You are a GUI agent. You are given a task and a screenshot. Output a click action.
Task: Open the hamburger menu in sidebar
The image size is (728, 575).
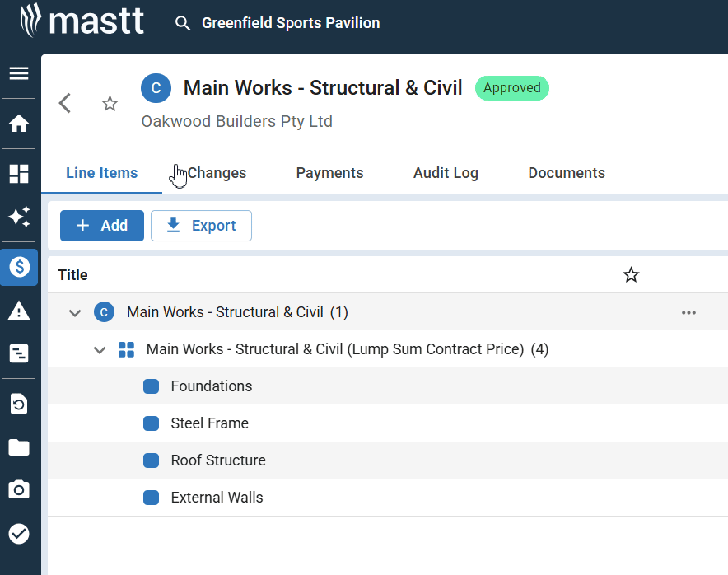(x=19, y=74)
